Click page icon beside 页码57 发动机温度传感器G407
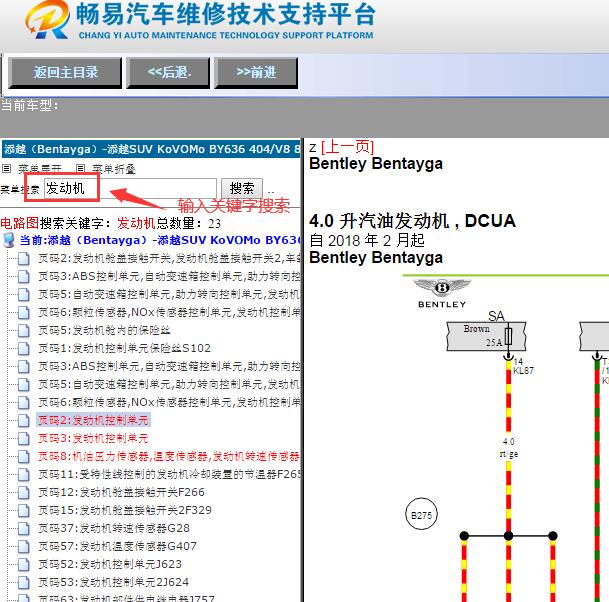Screen dimensions: 609x602 (x=23, y=546)
